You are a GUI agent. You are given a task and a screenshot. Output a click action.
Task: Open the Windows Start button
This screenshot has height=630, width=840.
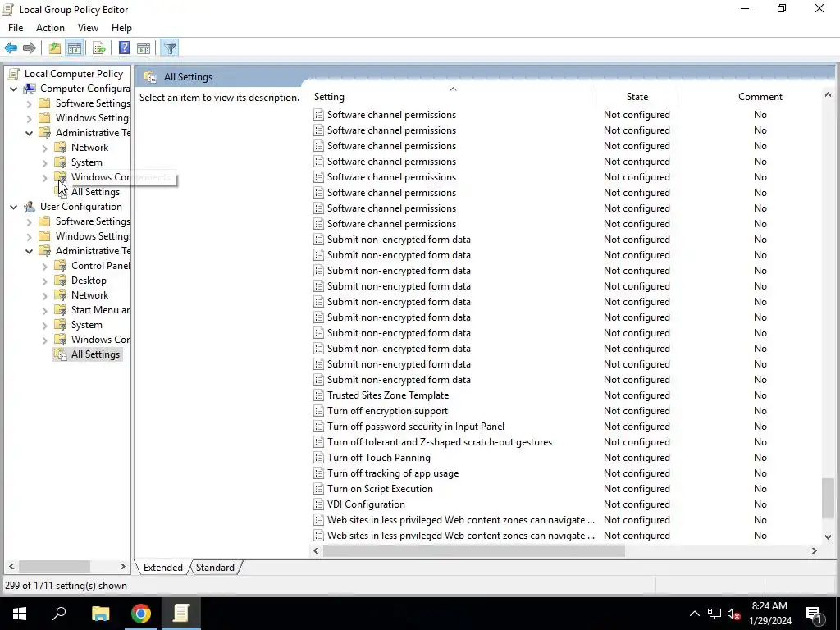[x=20, y=614]
